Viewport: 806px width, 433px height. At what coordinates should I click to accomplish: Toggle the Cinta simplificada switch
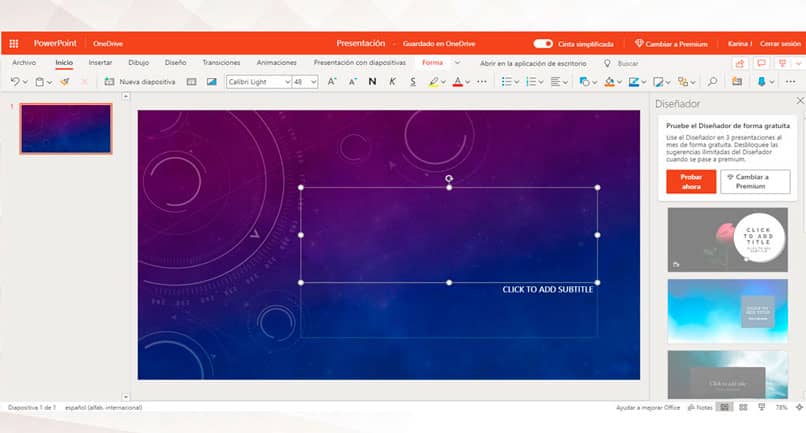[543, 44]
